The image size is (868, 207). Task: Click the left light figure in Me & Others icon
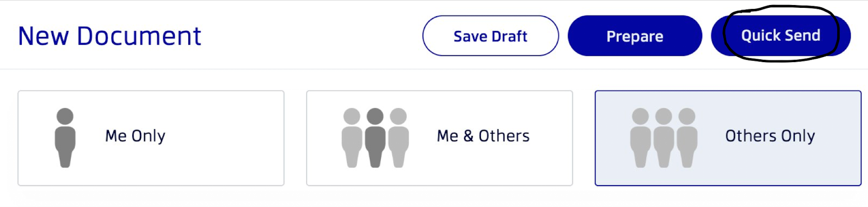pos(352,138)
